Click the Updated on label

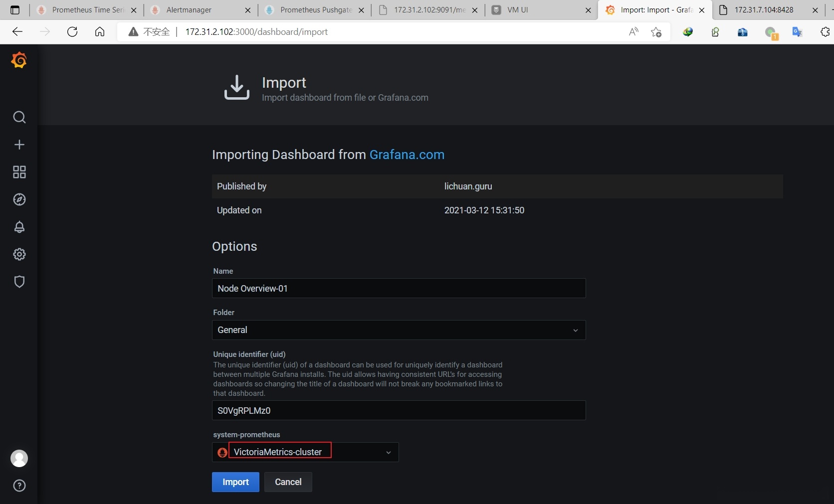(239, 210)
